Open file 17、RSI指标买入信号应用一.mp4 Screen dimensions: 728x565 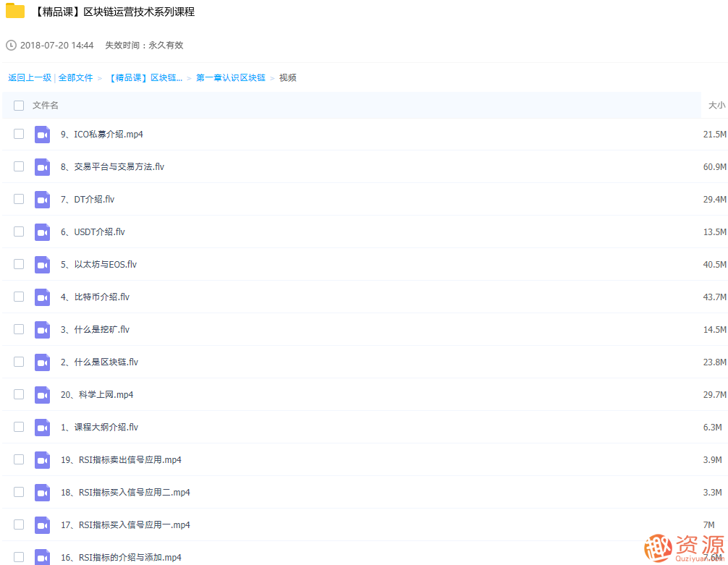pyautogui.click(x=125, y=524)
